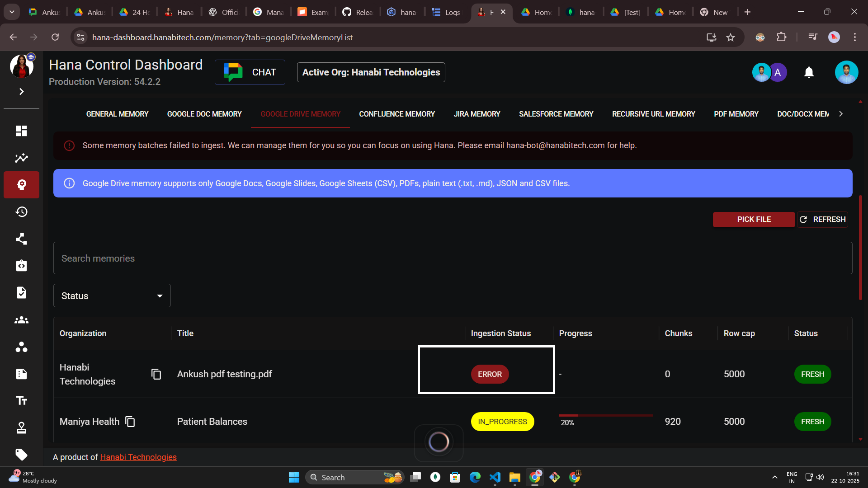Click the PICK FILE button
This screenshot has height=488, width=868.
[754, 220]
